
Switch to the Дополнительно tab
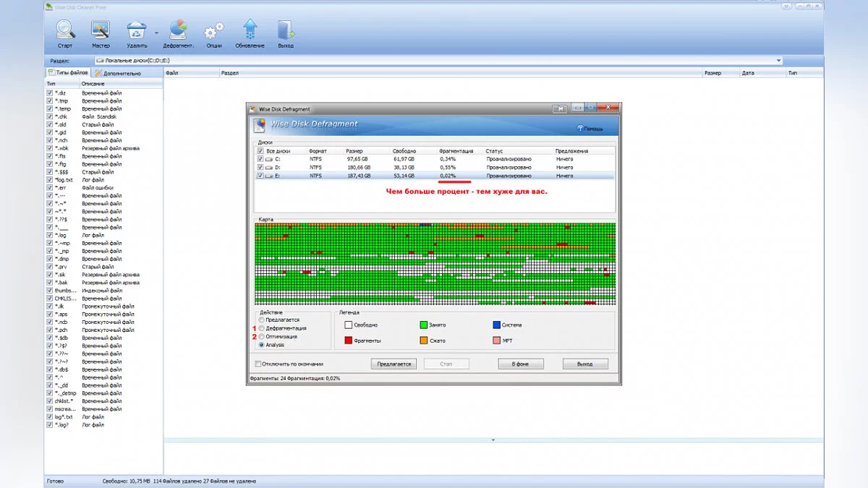click(x=117, y=73)
